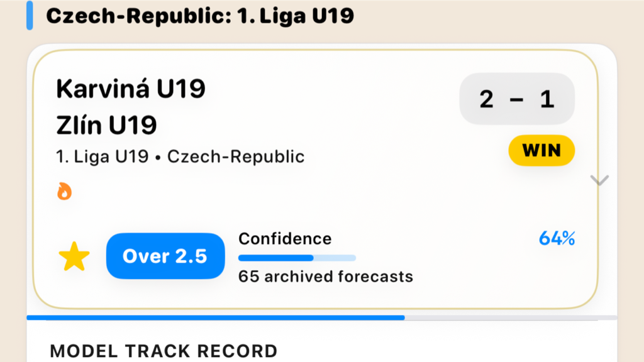Click the 64% confidence value
The width and height of the screenshot is (644, 362).
click(x=557, y=238)
